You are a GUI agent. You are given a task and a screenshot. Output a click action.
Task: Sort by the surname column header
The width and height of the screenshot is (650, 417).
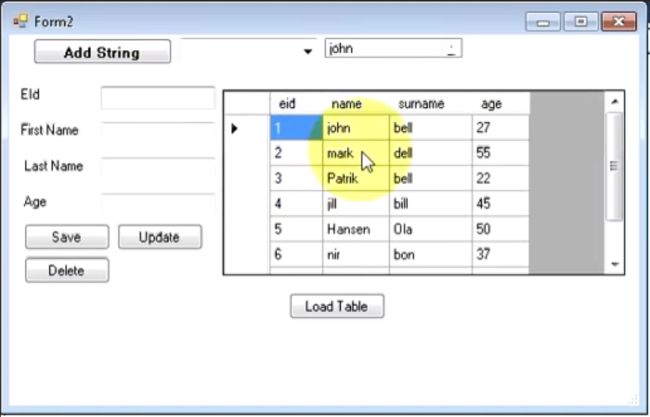click(430, 103)
